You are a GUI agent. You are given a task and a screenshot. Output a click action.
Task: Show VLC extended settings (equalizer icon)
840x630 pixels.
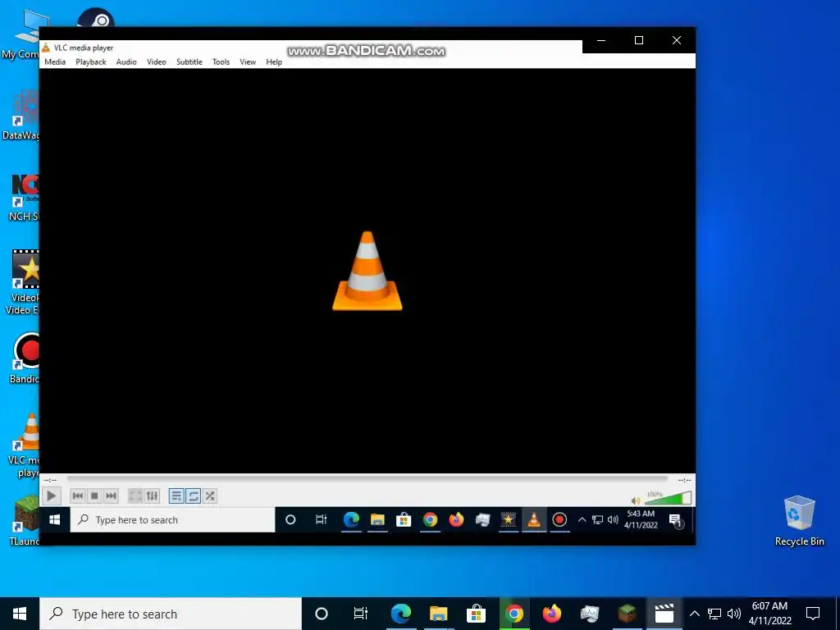click(x=152, y=496)
